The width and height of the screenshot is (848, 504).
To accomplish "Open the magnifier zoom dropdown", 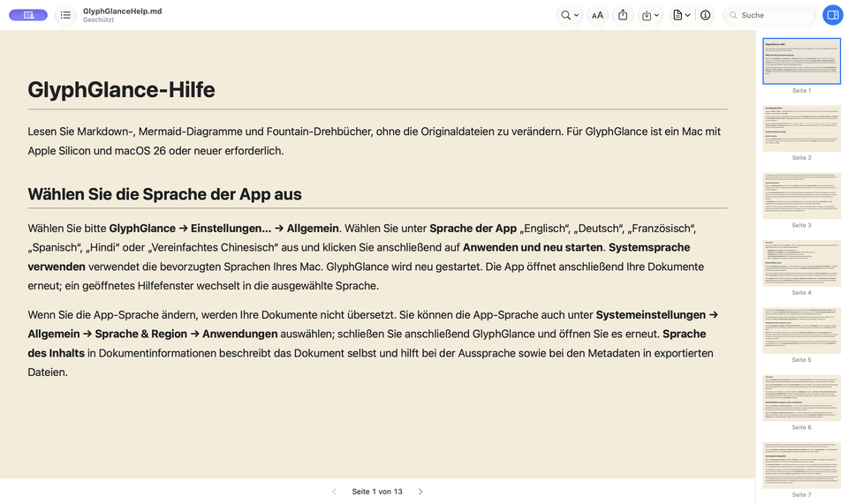I will click(570, 15).
